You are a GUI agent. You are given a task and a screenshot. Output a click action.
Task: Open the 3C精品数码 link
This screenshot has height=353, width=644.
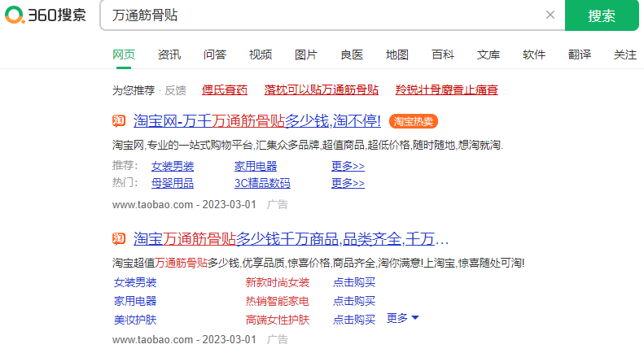click(262, 183)
